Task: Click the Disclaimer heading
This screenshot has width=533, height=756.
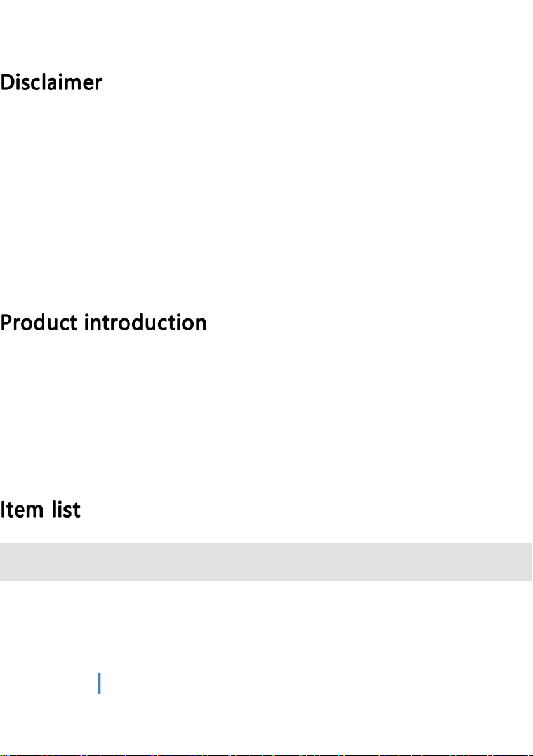Action: pos(51,83)
